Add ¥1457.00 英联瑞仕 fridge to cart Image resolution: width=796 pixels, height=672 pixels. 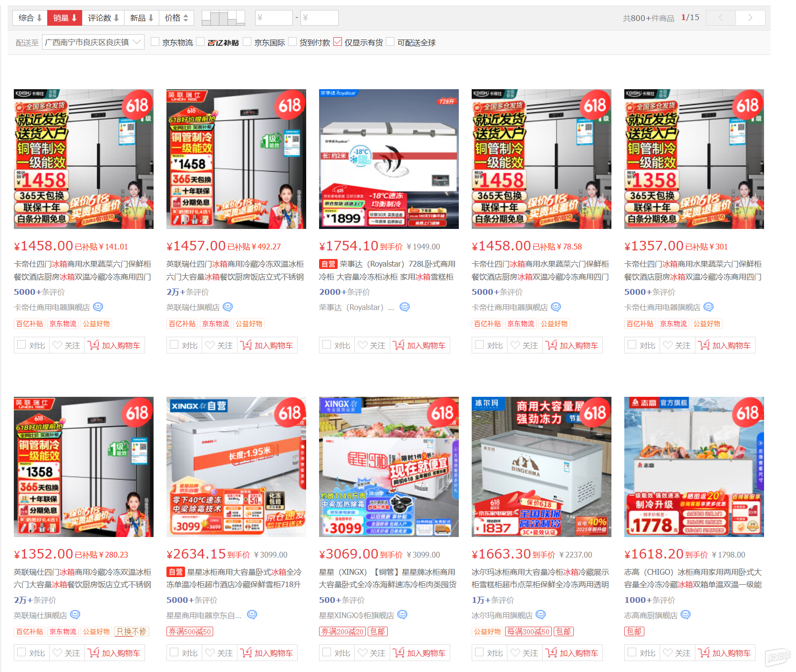coord(267,345)
